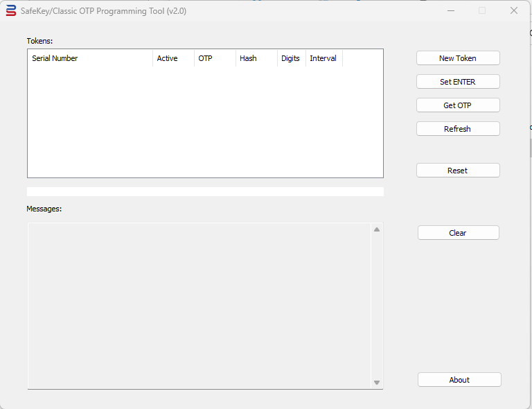532x409 pixels.
Task: Retrieve a code with Get OTP
Action: [457, 105]
